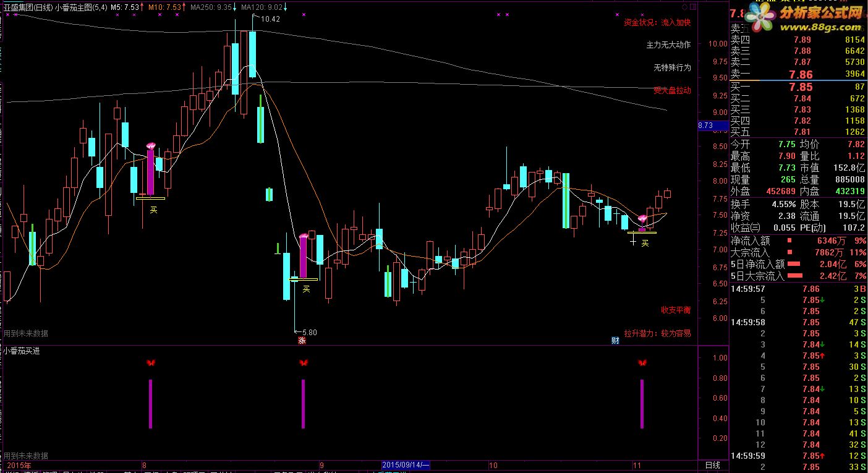Click the November 买 label
Viewport: 868px width, 473px height.
pos(645,243)
